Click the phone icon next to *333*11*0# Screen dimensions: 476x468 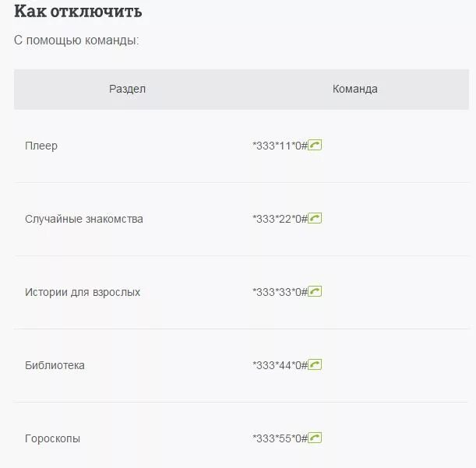tap(315, 145)
